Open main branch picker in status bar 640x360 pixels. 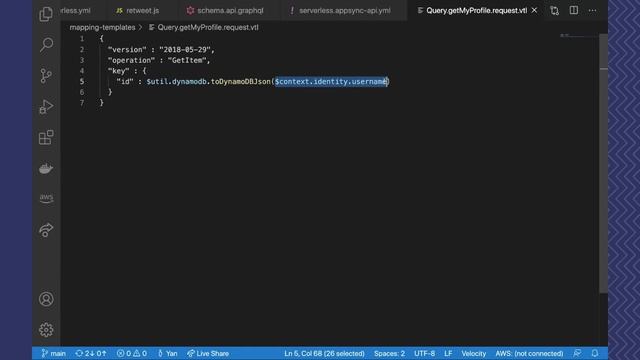click(x=53, y=353)
